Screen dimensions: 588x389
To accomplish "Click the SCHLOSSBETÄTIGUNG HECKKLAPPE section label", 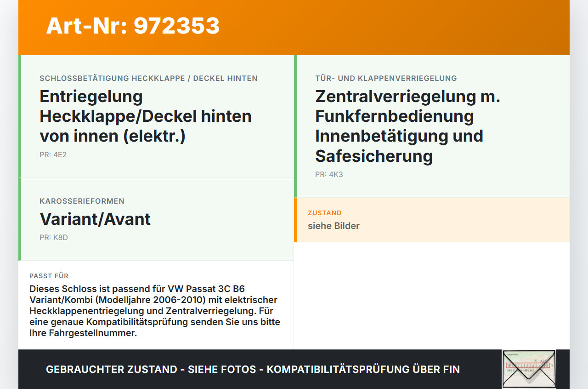I will (148, 78).
